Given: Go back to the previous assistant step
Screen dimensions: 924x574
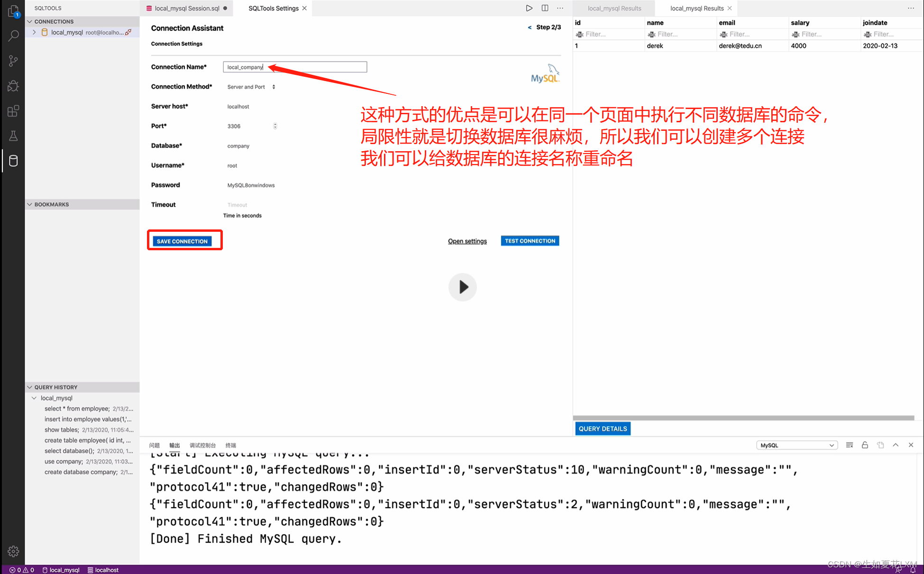Looking at the screenshot, I should point(530,27).
